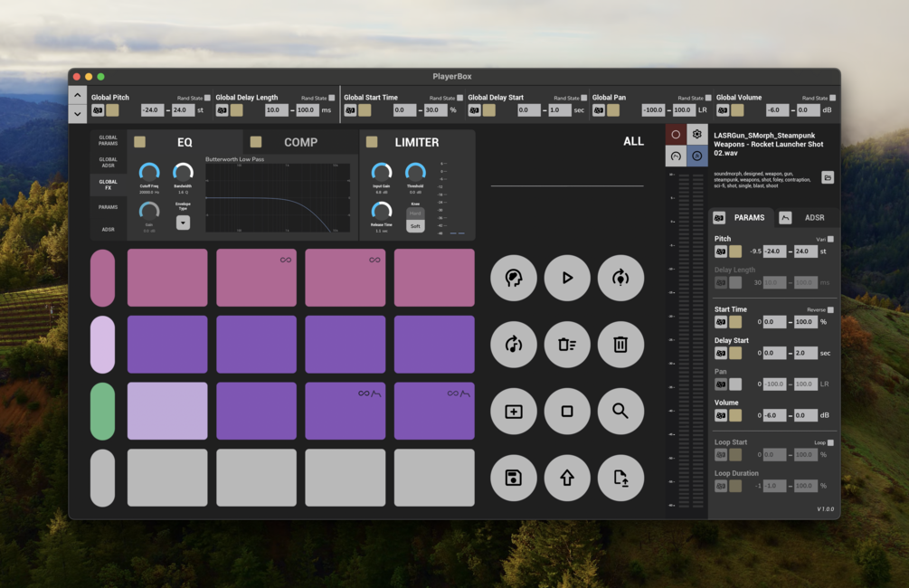Image resolution: width=909 pixels, height=588 pixels.
Task: Click the Delay Start maximum field 2.0
Action: click(806, 353)
